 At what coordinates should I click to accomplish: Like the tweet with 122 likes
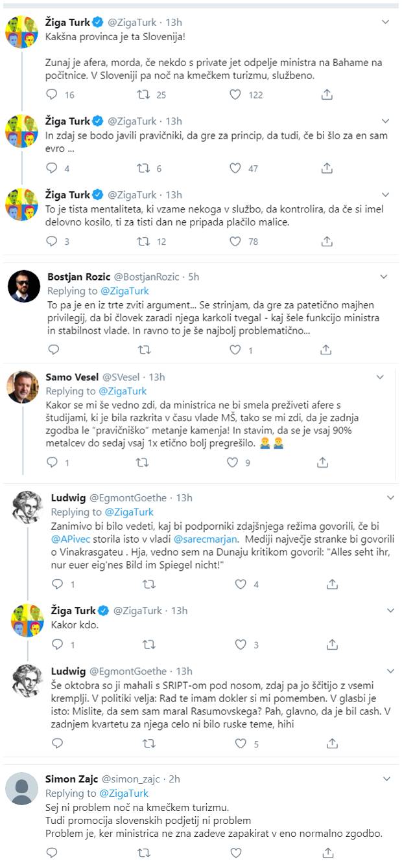[x=236, y=95]
